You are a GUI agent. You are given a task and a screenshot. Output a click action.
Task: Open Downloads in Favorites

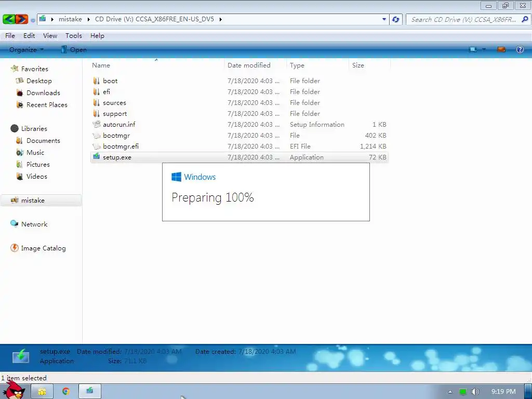tap(38, 92)
